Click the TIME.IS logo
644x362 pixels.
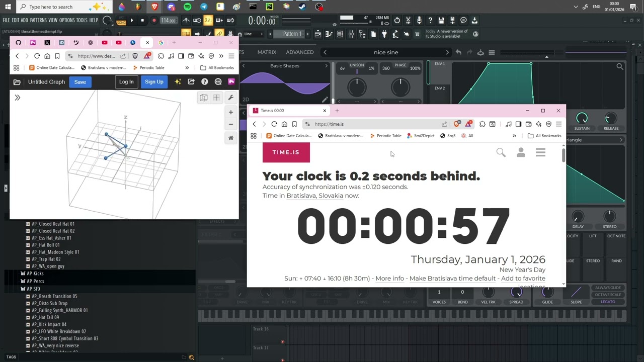[x=286, y=152]
